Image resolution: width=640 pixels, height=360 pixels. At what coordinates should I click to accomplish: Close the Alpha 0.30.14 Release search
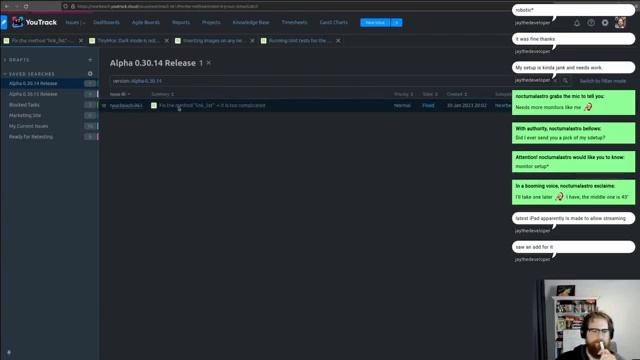tap(209, 63)
